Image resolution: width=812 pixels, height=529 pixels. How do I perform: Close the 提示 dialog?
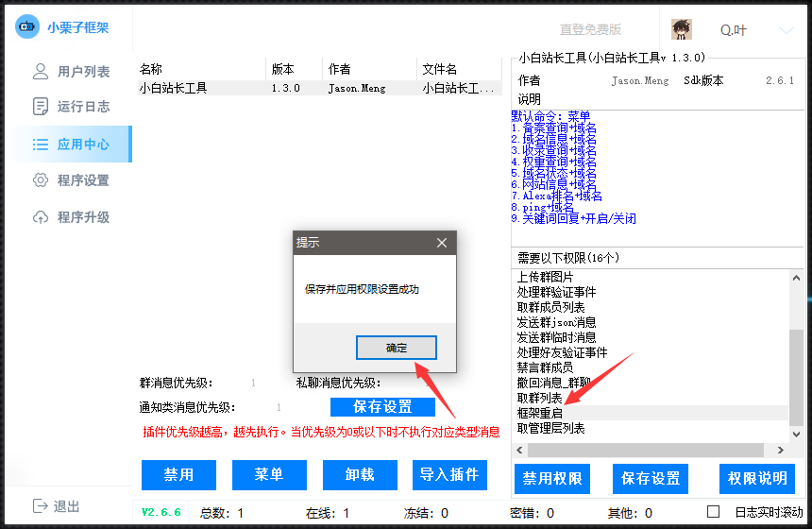(442, 243)
